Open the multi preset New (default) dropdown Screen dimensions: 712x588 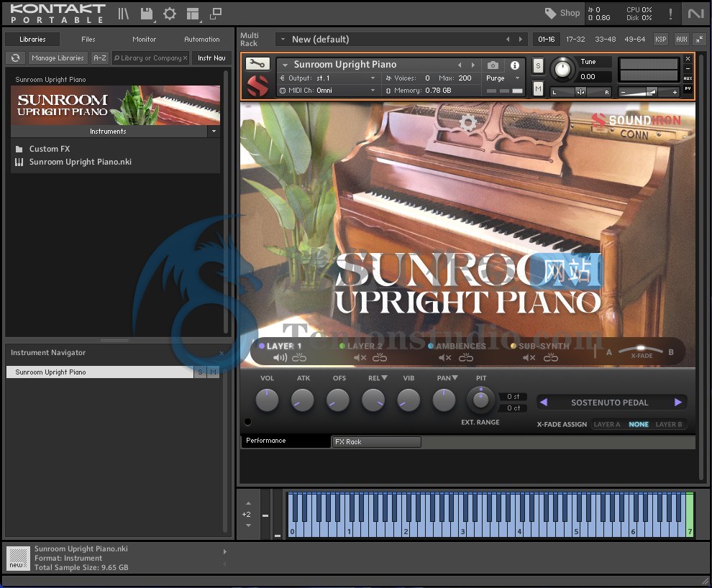[x=283, y=40]
